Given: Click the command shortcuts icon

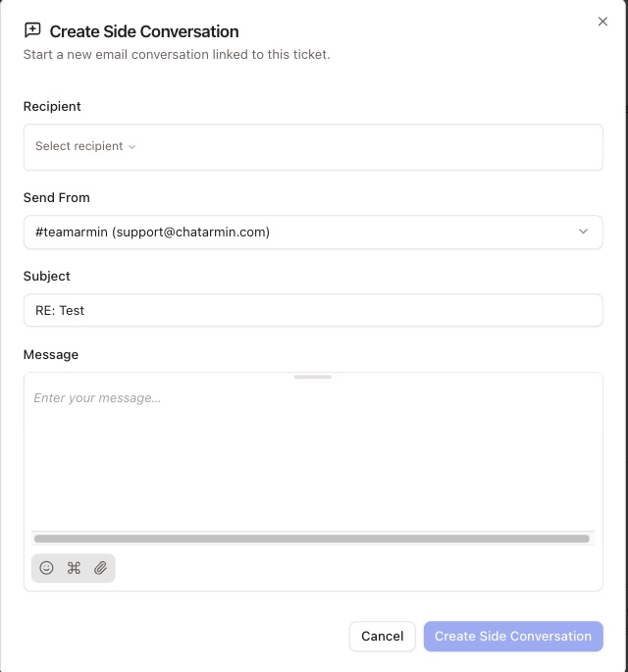Looking at the screenshot, I should coord(74,568).
